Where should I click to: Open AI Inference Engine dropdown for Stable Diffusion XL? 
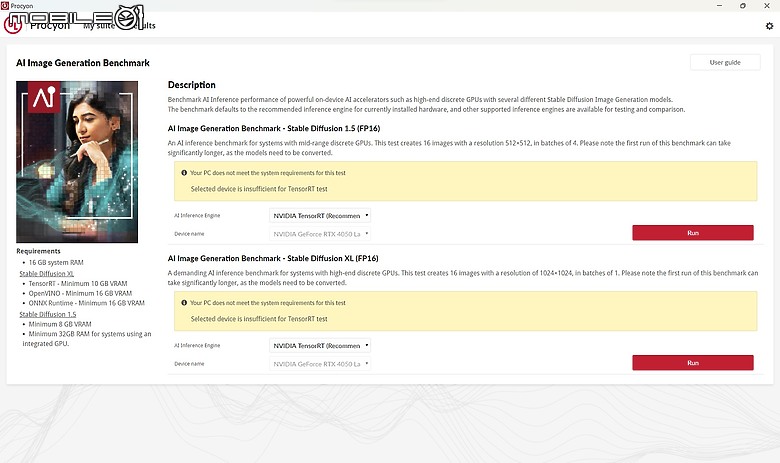tap(320, 345)
